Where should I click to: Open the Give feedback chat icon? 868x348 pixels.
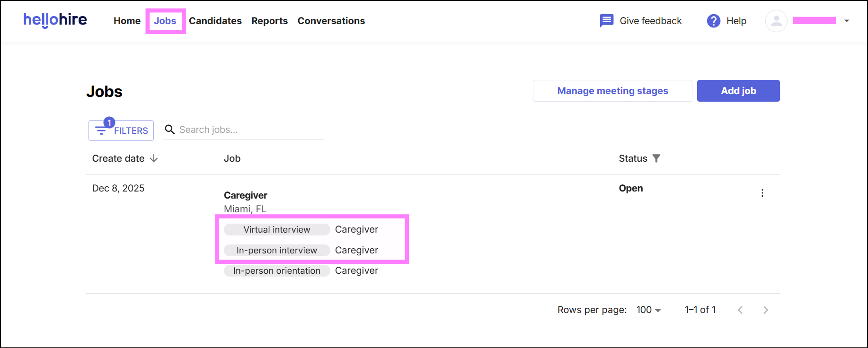(606, 21)
